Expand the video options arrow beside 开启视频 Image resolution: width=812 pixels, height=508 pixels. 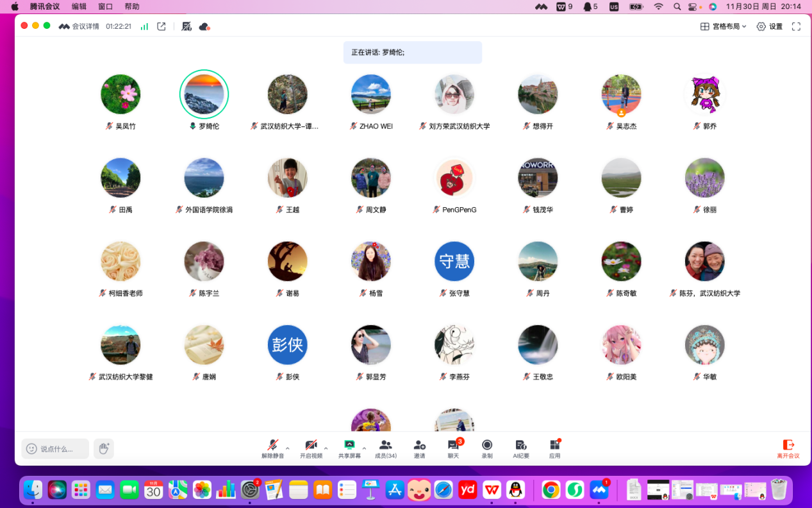[x=326, y=448]
